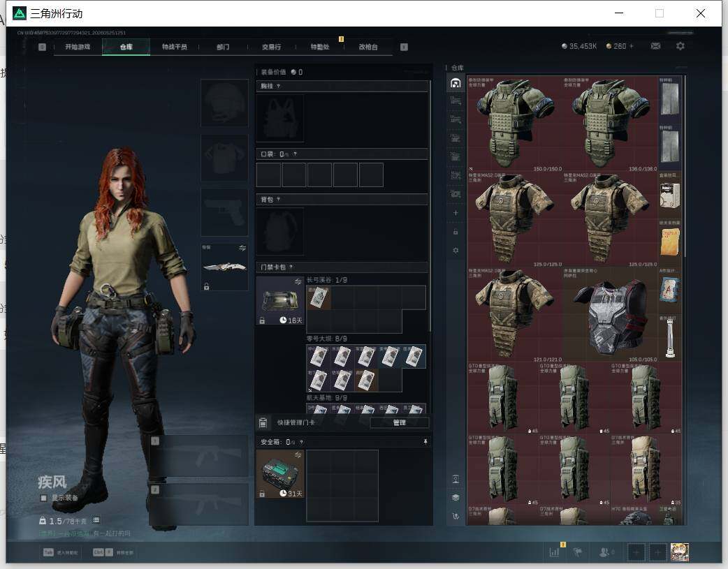Go to the 部门 tab

pos(223,47)
